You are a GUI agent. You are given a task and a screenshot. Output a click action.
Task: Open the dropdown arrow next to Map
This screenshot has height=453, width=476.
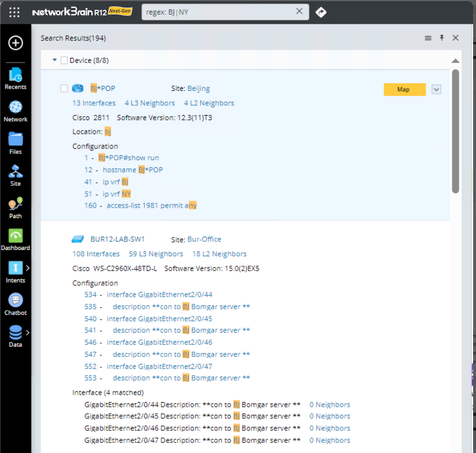(436, 90)
